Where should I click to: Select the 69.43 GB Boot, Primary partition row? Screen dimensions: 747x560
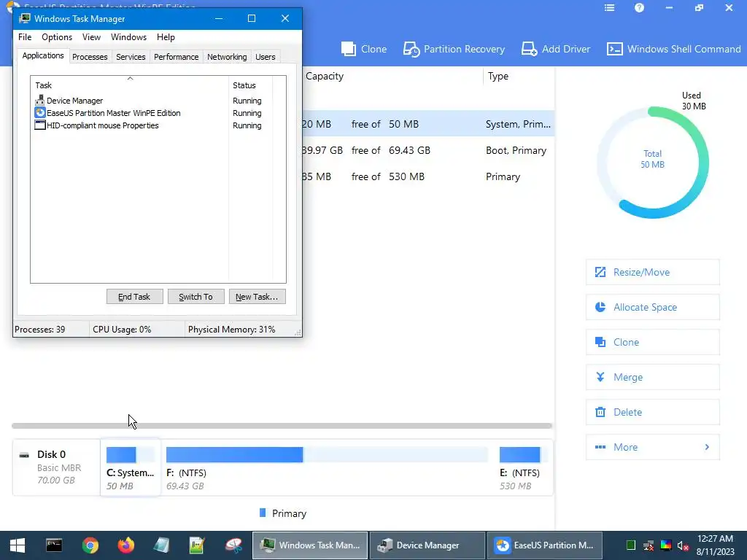[x=428, y=150]
